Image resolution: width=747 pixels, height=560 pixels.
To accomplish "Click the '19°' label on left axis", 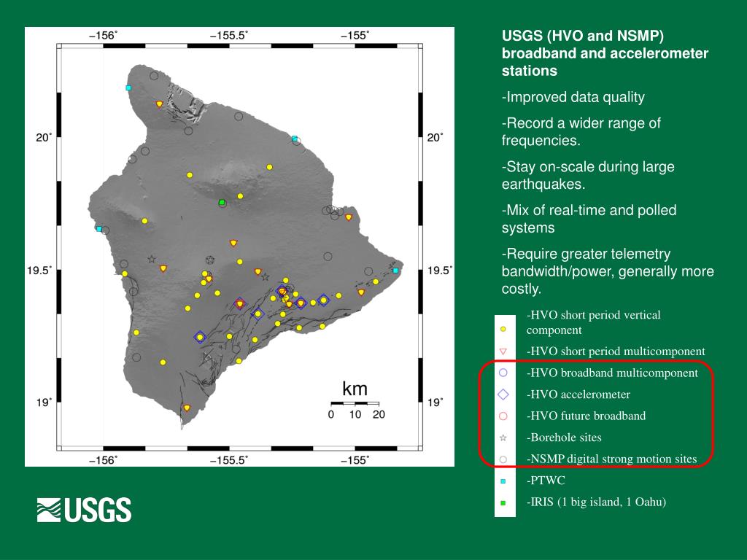I will click(44, 402).
